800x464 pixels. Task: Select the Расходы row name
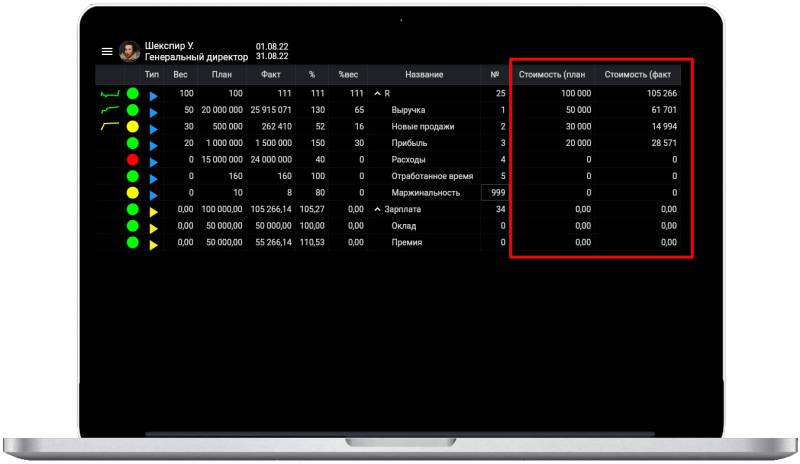tap(408, 160)
